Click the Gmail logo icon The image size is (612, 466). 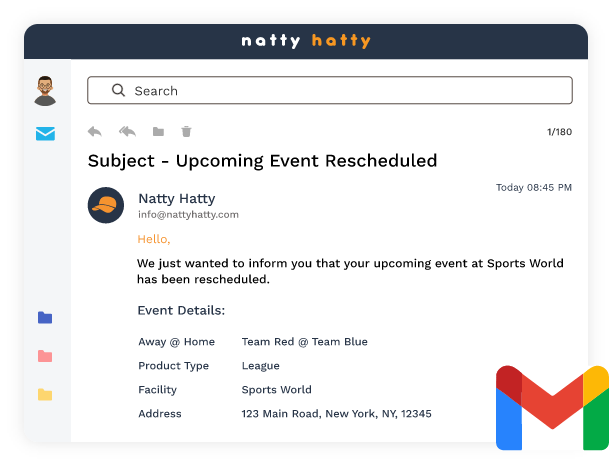[x=552, y=408]
